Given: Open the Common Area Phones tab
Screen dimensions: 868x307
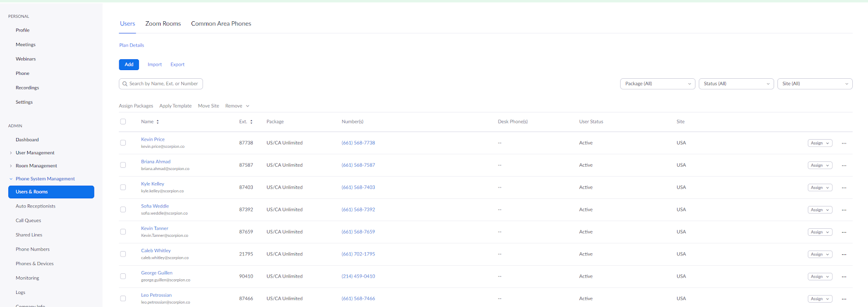Looking at the screenshot, I should 221,24.
